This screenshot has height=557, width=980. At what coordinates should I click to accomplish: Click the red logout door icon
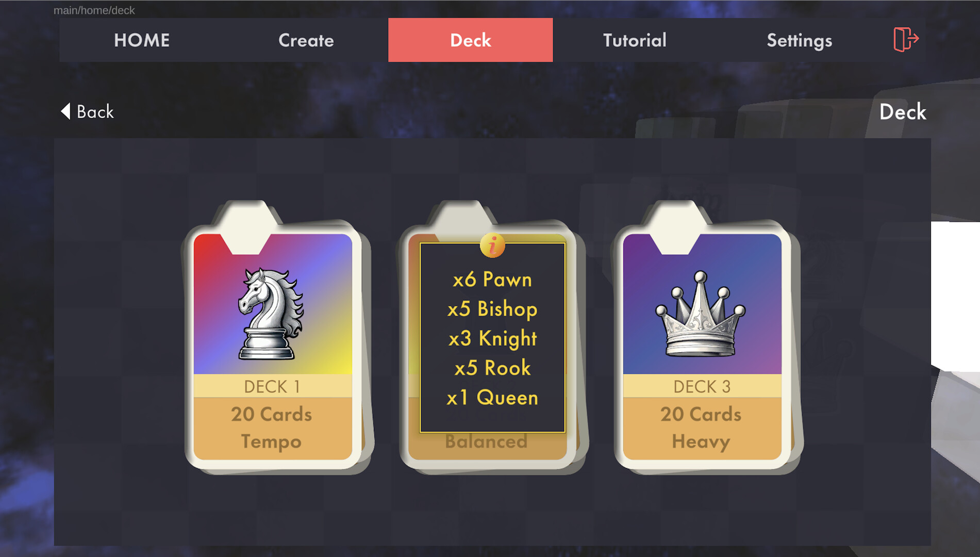(906, 40)
